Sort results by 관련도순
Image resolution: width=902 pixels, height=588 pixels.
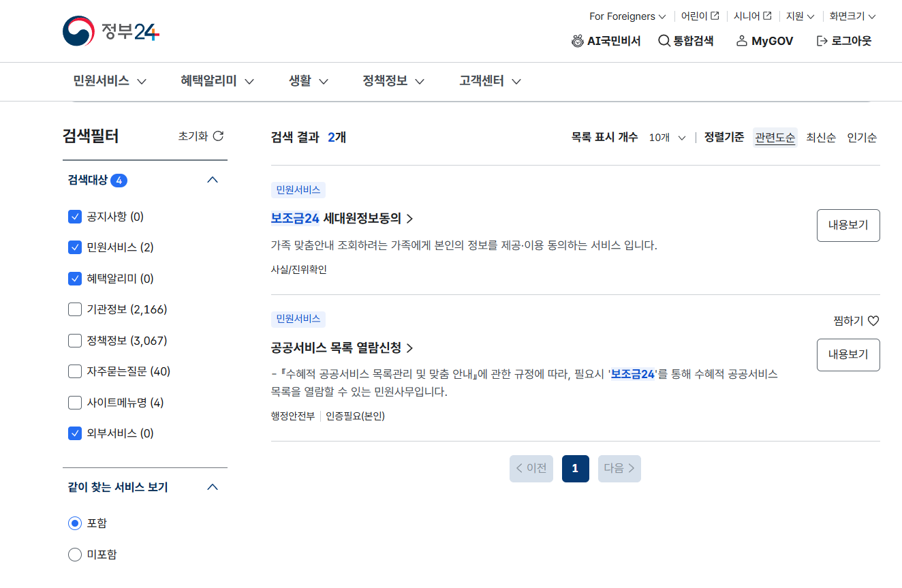click(775, 138)
